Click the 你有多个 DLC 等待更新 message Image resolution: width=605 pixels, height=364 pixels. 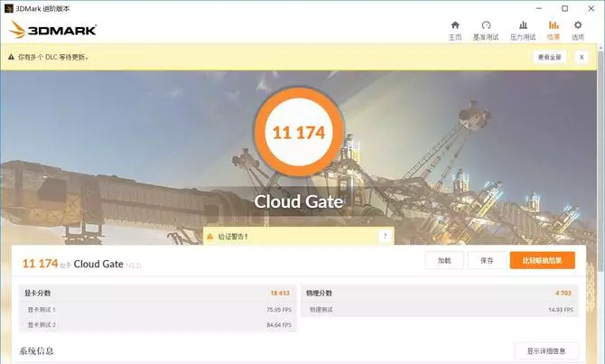point(53,57)
